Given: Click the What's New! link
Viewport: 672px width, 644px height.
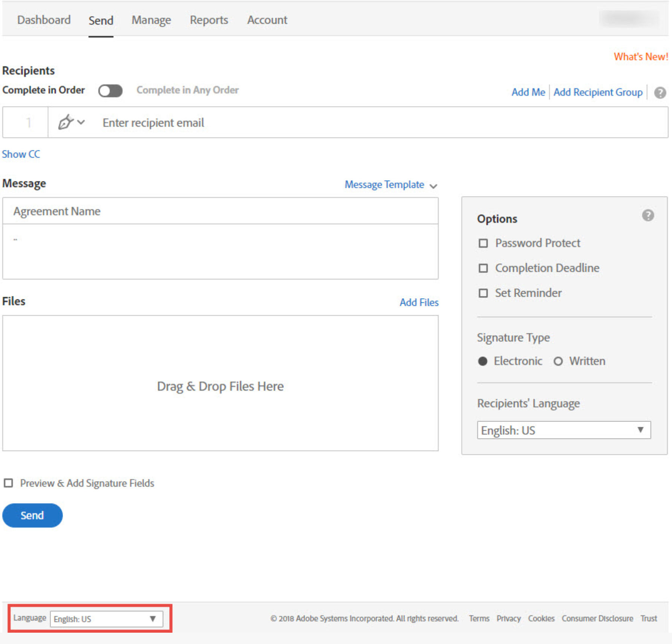Looking at the screenshot, I should point(641,57).
